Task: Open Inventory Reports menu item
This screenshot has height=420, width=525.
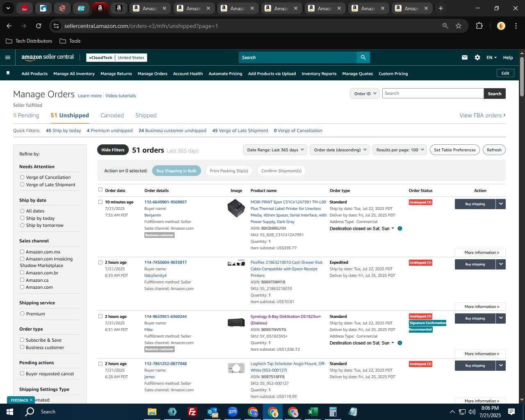Action: click(319, 74)
